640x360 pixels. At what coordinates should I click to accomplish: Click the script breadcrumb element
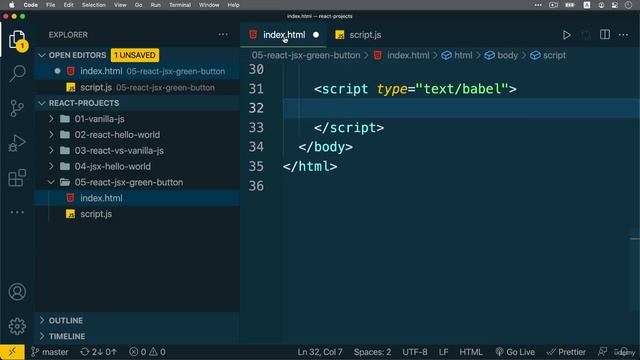point(548,55)
